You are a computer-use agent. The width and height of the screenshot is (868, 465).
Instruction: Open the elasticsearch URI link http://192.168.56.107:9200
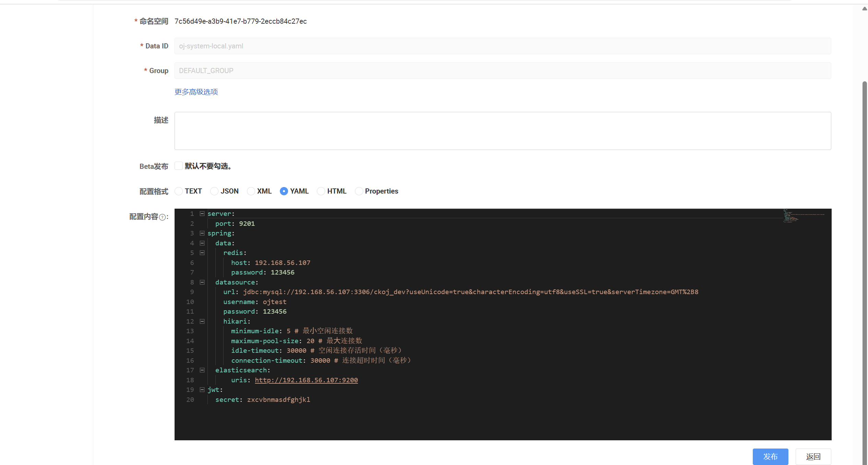tap(306, 380)
